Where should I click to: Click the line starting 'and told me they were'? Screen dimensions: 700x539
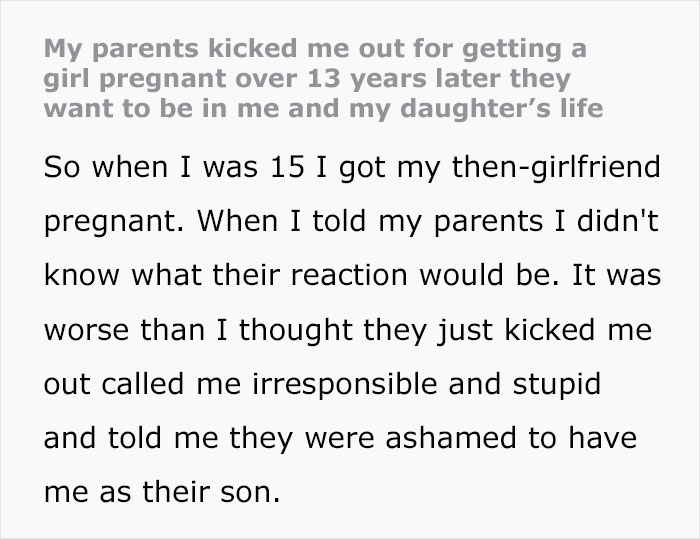tap(340, 439)
